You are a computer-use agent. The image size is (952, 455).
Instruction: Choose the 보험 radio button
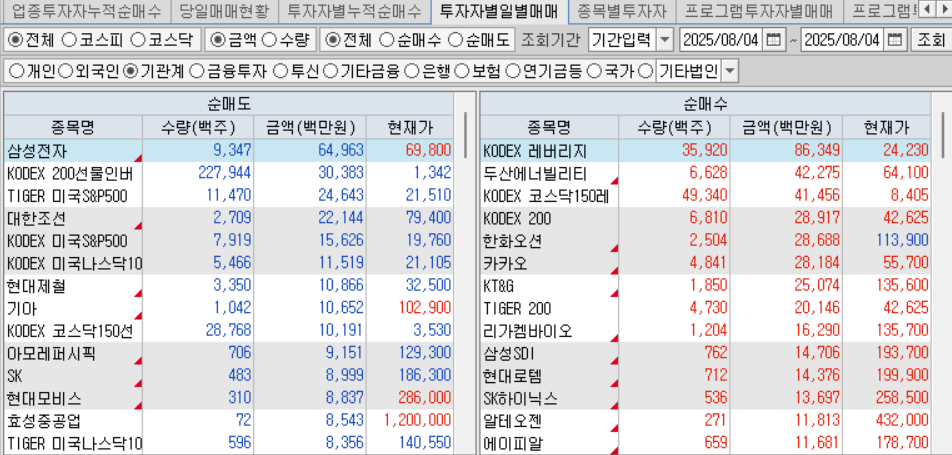462,72
